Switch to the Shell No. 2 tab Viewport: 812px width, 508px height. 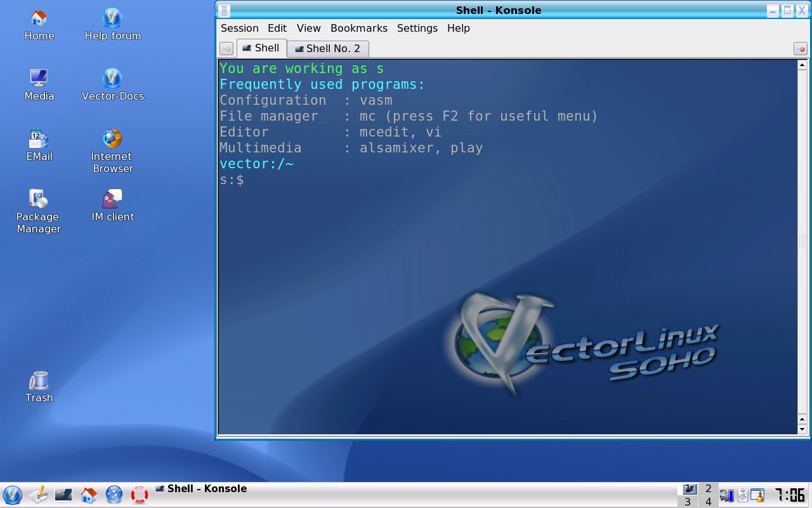coord(328,49)
